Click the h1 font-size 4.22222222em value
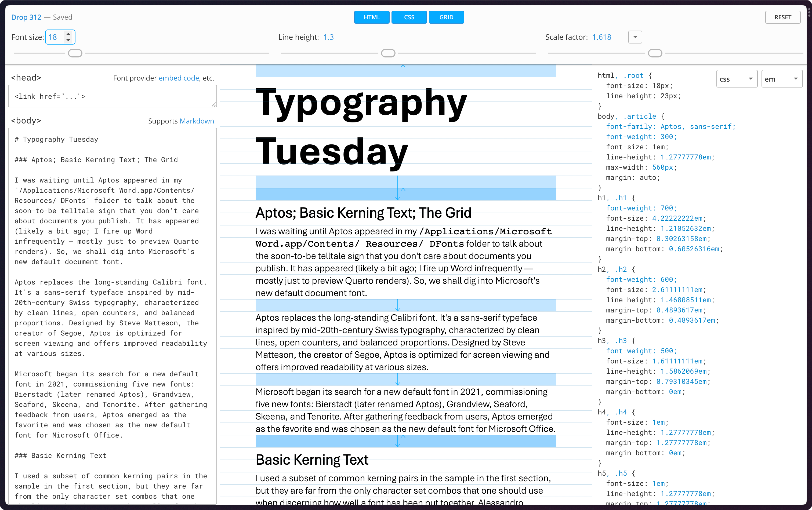The width and height of the screenshot is (812, 510). (x=677, y=218)
